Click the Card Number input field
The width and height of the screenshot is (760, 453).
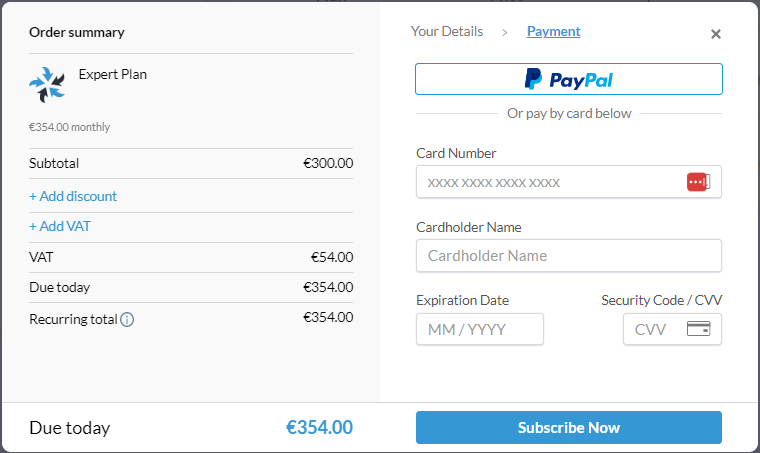569,182
